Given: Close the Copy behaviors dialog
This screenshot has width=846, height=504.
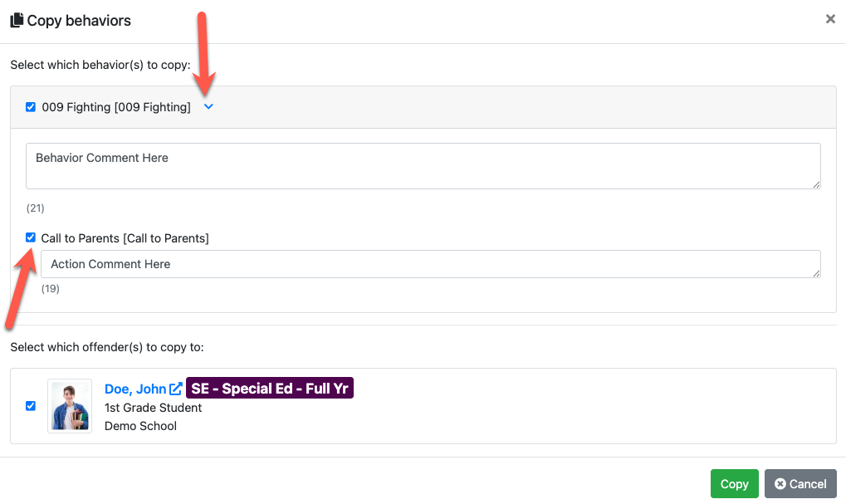Looking at the screenshot, I should pyautogui.click(x=829, y=19).
